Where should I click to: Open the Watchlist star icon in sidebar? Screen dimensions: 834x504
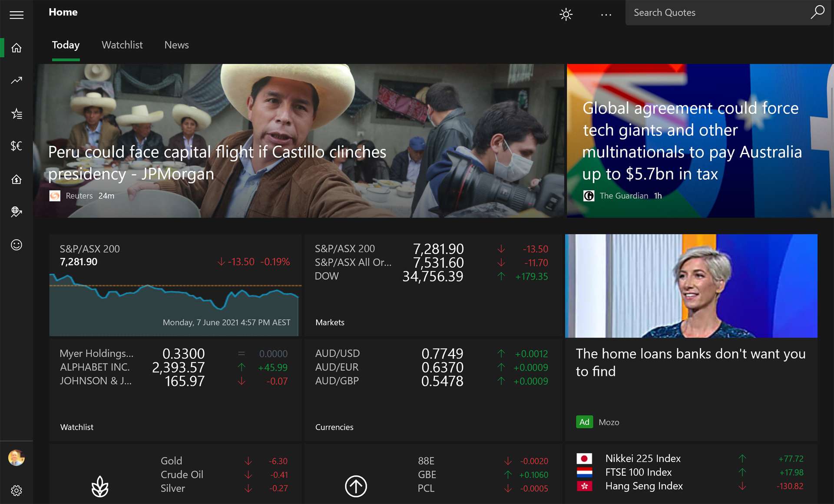pyautogui.click(x=17, y=114)
